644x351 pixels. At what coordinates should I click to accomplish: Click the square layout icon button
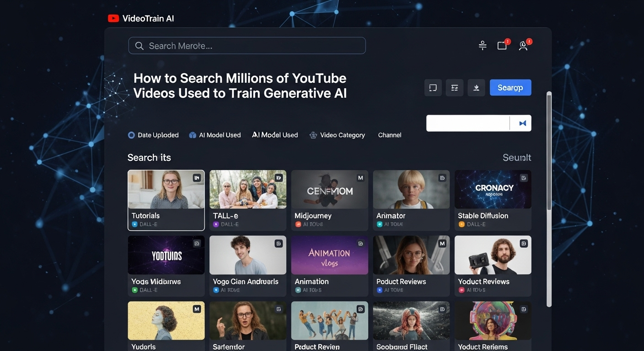[433, 88]
